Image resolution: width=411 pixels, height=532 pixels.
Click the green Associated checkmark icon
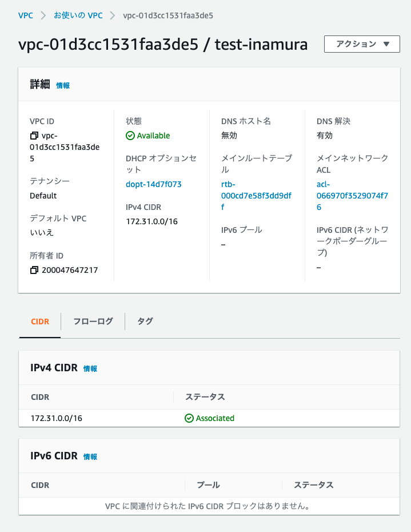[189, 418]
